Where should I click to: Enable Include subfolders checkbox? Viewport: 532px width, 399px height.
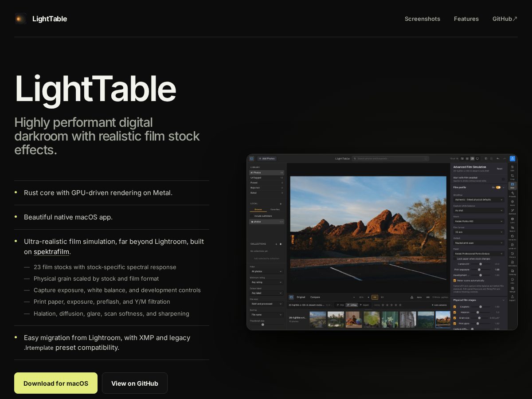pos(252,216)
